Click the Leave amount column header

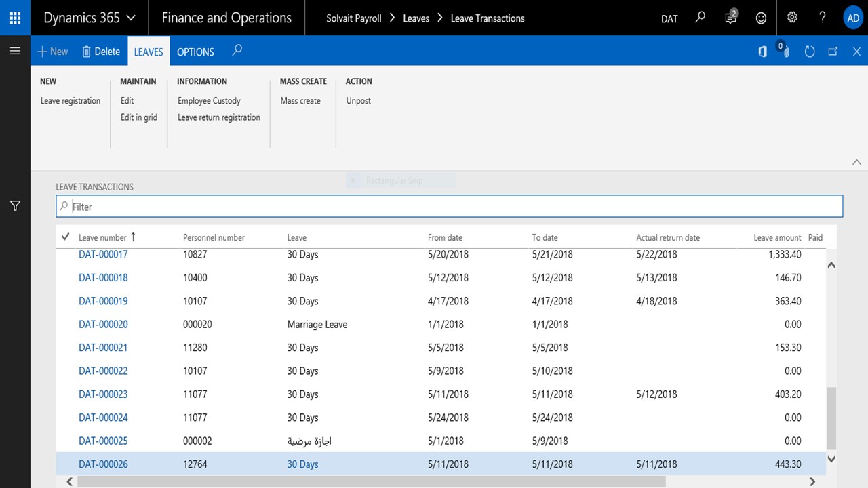pos(777,237)
